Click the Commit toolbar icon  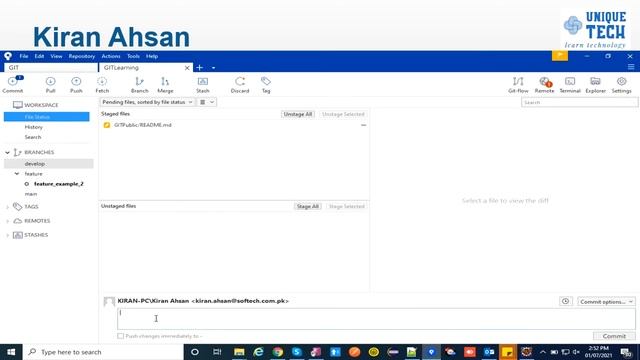tap(13, 84)
